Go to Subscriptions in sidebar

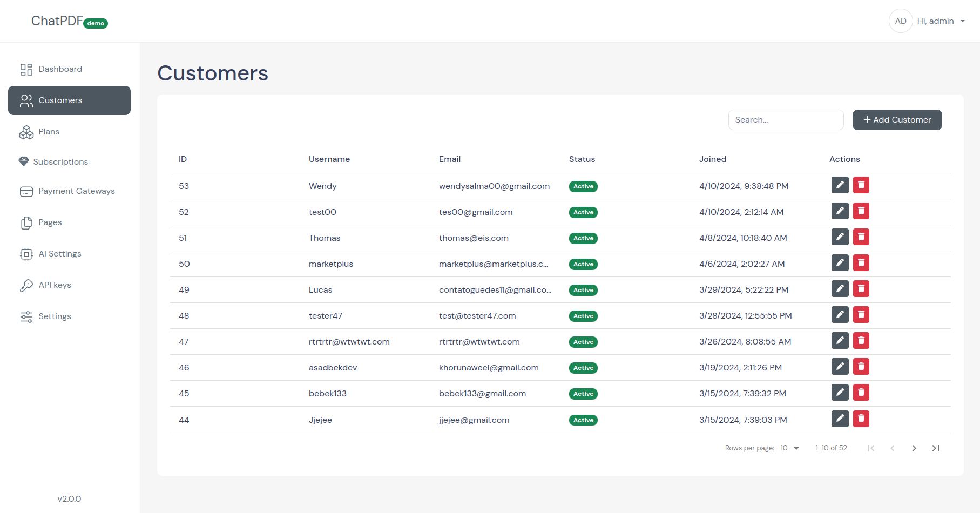tap(69, 162)
